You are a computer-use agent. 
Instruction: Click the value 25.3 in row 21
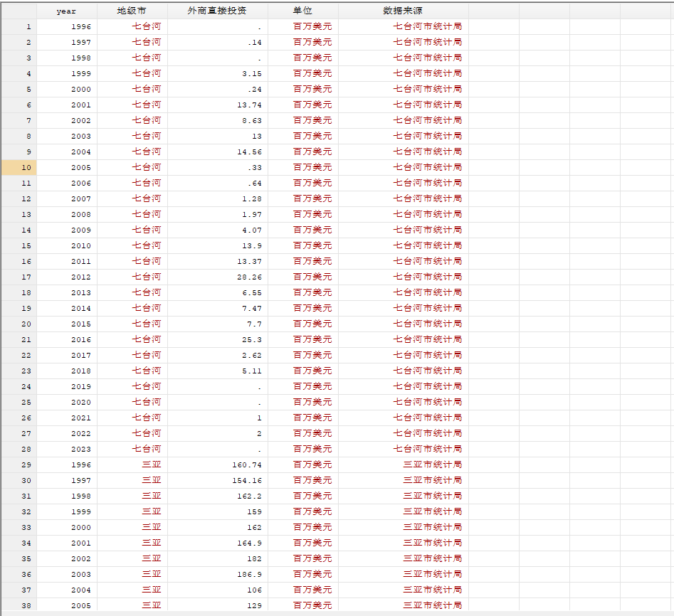[x=252, y=340]
